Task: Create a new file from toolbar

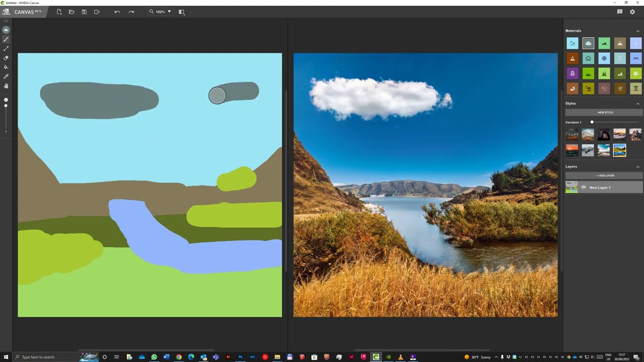Action: pyautogui.click(x=59, y=12)
